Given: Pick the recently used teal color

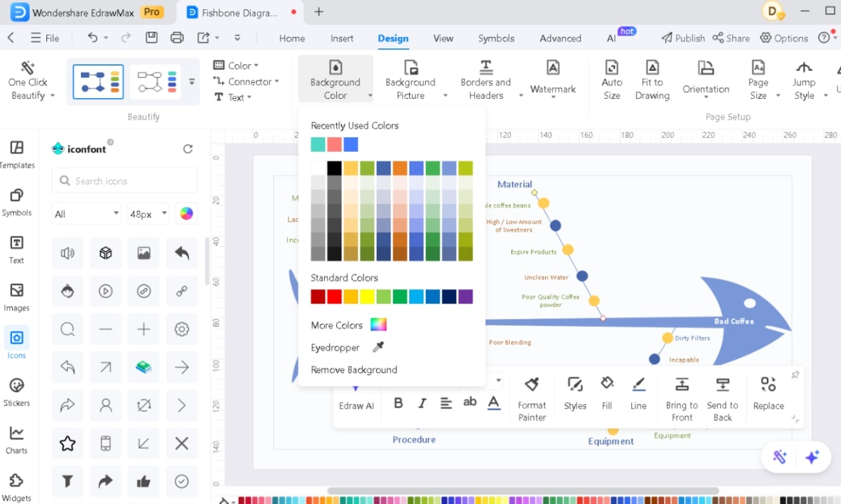Looking at the screenshot, I should click(318, 144).
